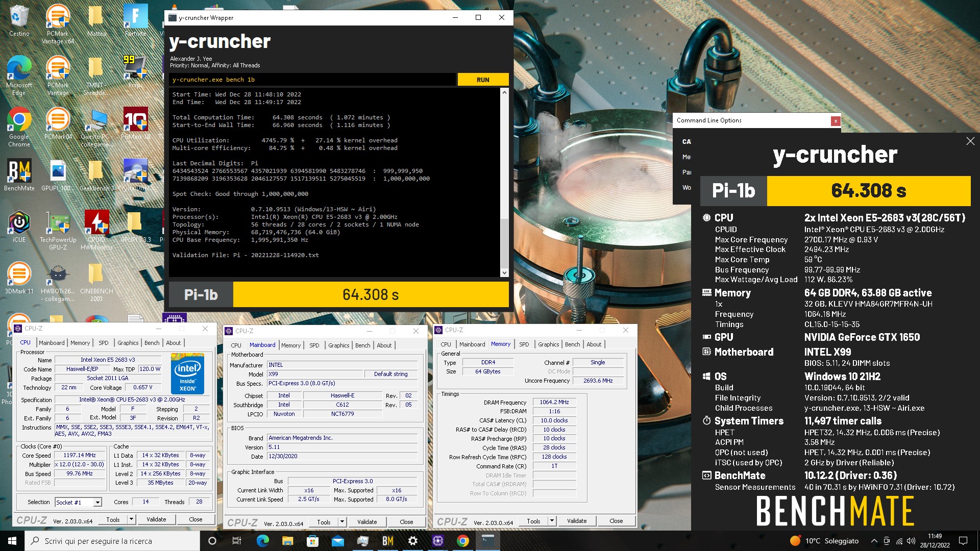Open the CPU-Z icon in the taskbar
The width and height of the screenshot is (980, 551).
point(438,541)
